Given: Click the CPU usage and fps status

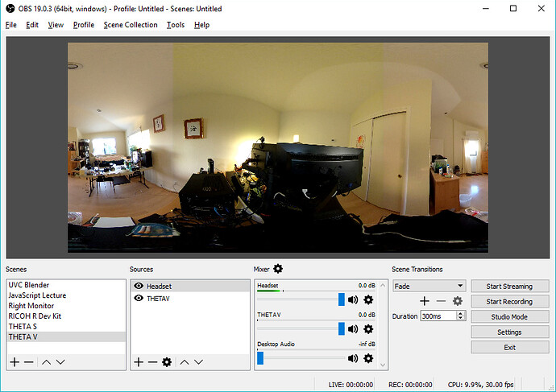Looking at the screenshot, I should 480,385.
